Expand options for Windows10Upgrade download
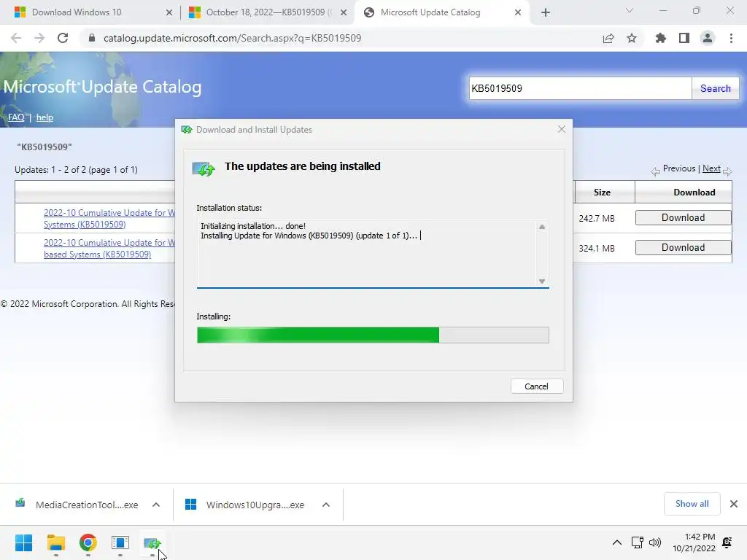The height and width of the screenshot is (560, 747). pyautogui.click(x=326, y=505)
